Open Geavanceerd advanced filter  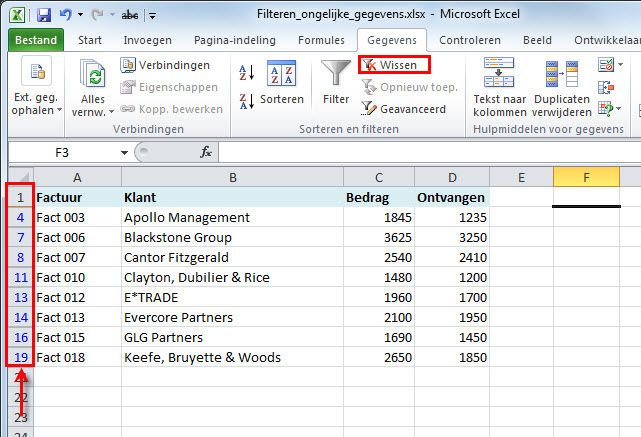coord(404,109)
